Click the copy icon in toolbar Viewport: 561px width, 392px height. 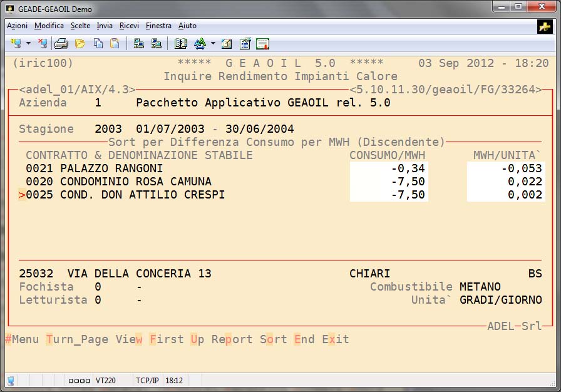click(98, 44)
